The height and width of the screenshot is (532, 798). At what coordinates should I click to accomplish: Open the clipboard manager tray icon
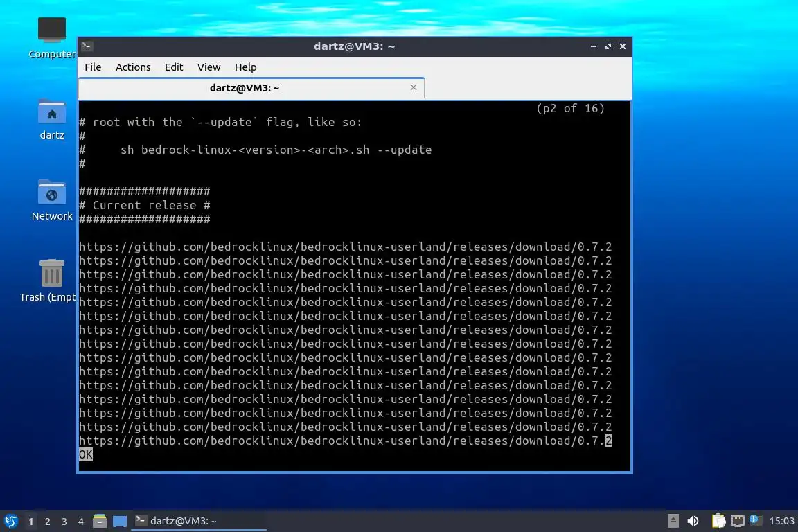click(x=718, y=521)
